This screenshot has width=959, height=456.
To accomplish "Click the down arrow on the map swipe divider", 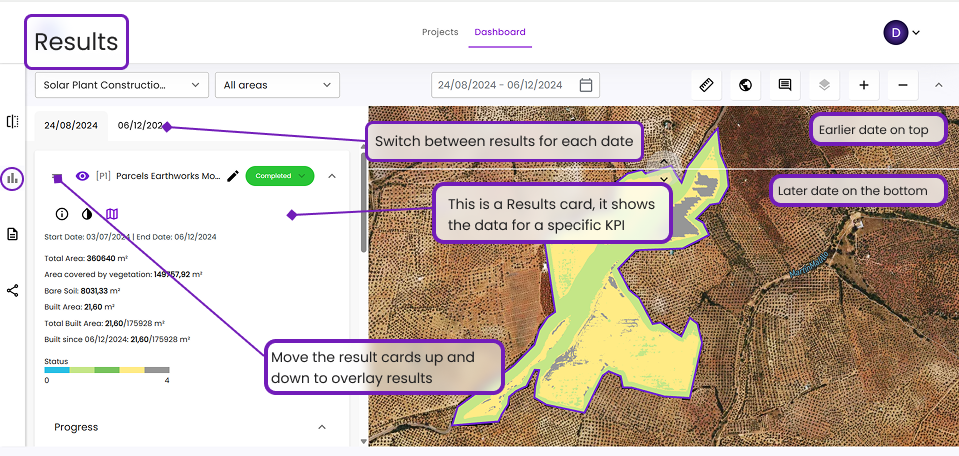I will click(664, 178).
